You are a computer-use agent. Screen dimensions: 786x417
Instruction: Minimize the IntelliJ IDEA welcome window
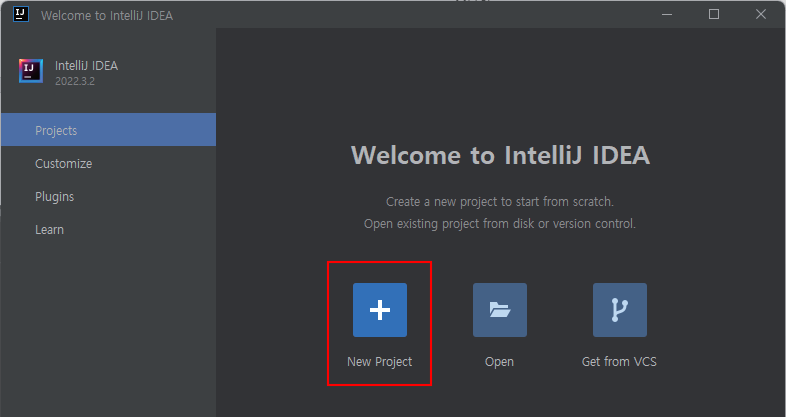(667, 15)
